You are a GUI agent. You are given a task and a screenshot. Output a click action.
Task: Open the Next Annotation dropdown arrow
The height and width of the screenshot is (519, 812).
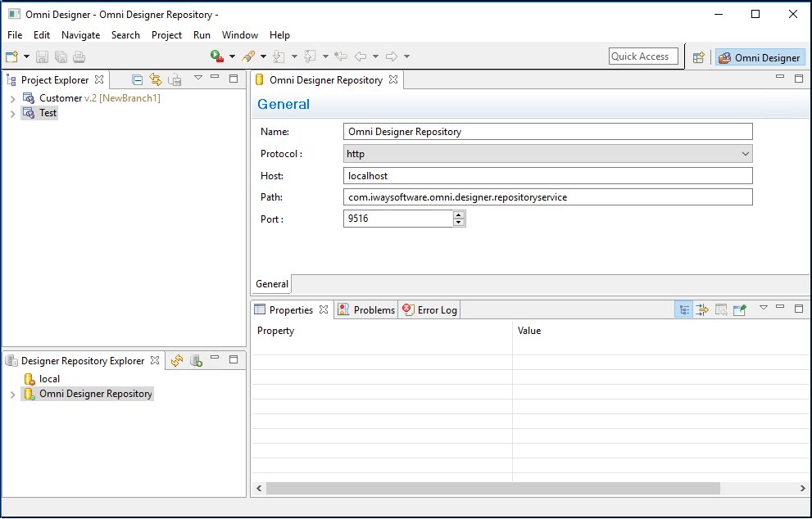point(294,56)
